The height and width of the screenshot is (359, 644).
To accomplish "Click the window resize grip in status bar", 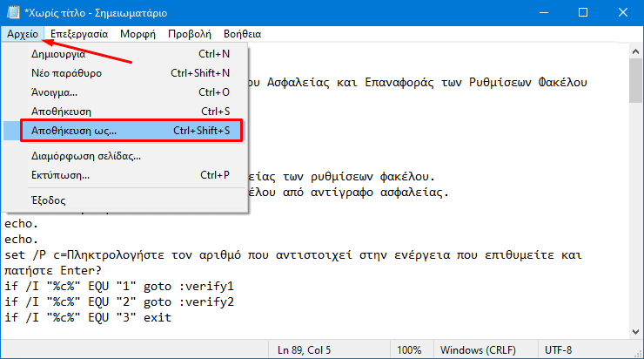I will click(x=638, y=353).
